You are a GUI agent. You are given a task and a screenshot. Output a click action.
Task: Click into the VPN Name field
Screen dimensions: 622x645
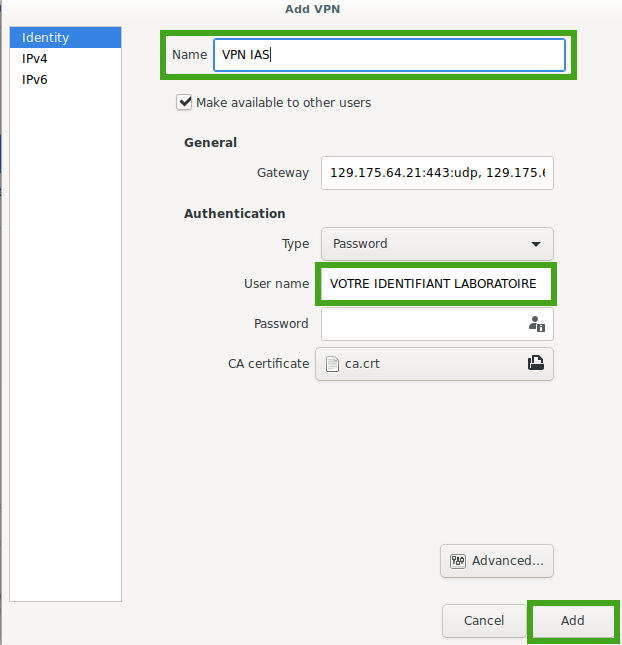pos(389,55)
